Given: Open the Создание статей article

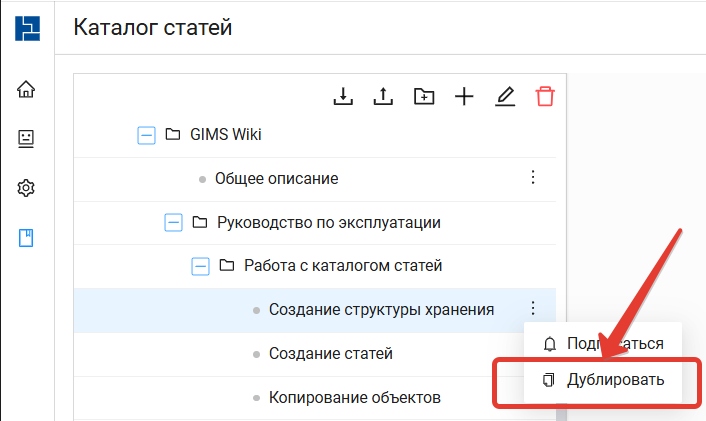Looking at the screenshot, I should [x=330, y=354].
